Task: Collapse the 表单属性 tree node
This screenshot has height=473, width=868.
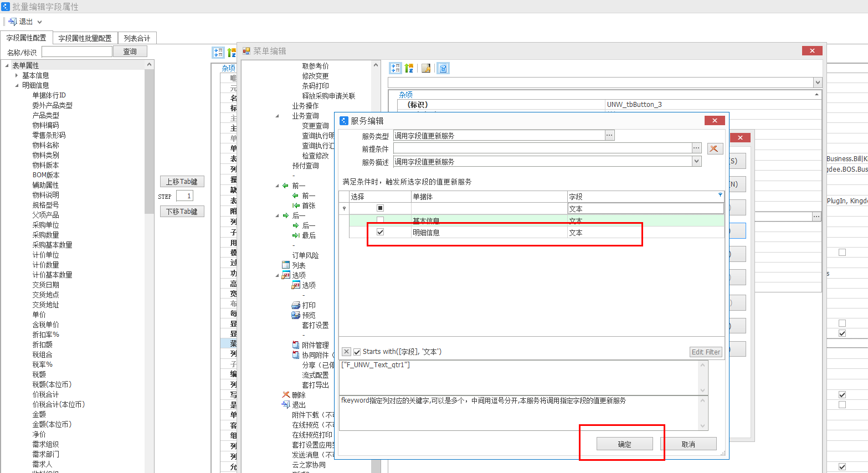Action: (x=7, y=65)
